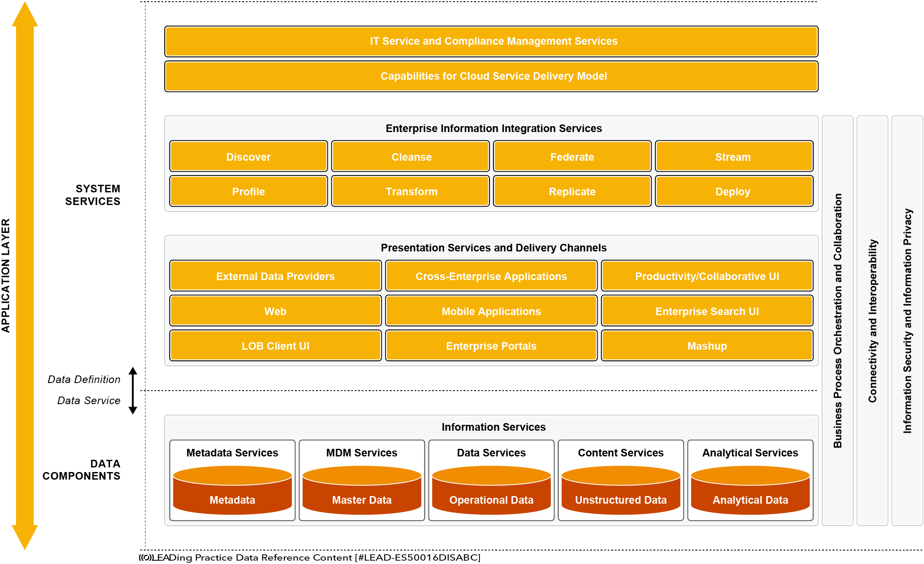This screenshot has height=564, width=924.
Task: Click the Federate box
Action: pyautogui.click(x=572, y=157)
